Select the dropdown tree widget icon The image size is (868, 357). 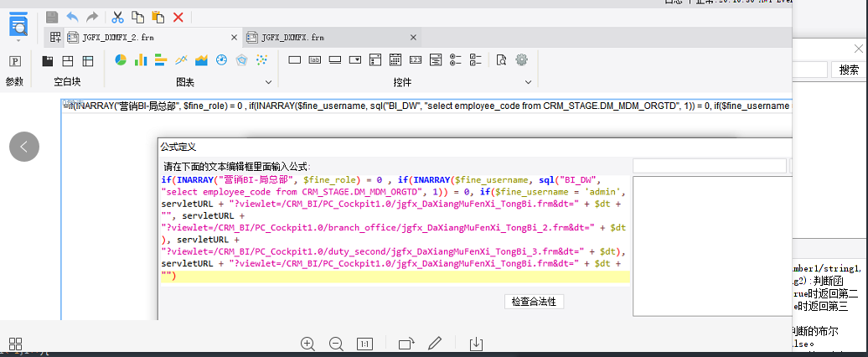tap(375, 59)
